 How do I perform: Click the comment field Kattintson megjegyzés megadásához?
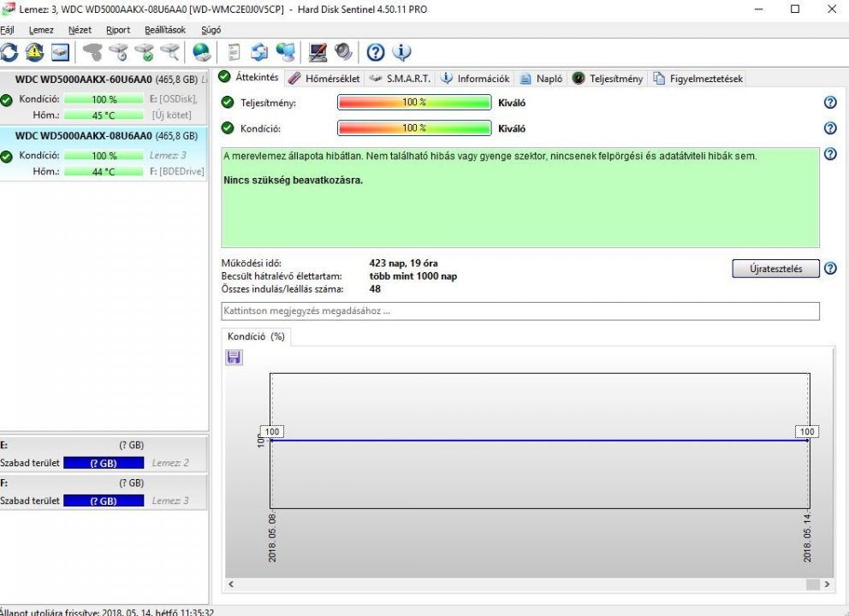(520, 311)
